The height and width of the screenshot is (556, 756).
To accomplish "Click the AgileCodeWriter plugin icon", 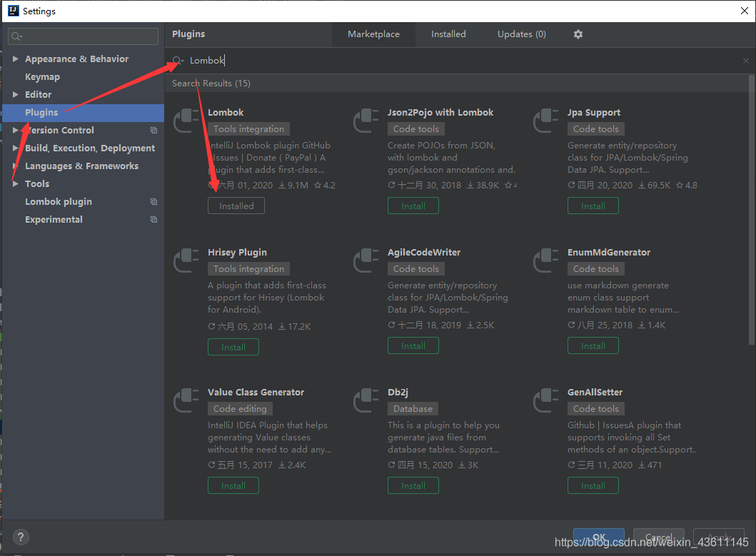I will (x=366, y=261).
